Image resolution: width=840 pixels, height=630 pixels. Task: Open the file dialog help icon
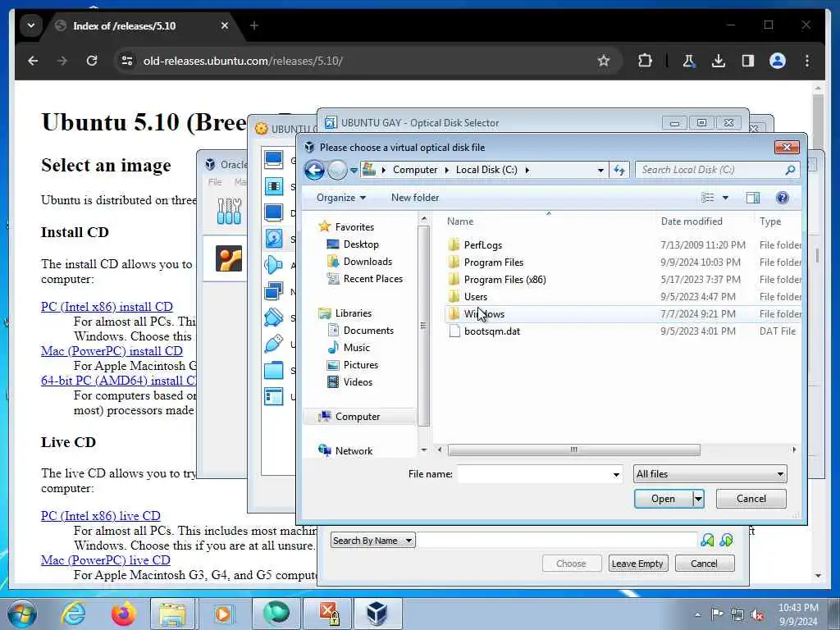point(782,199)
